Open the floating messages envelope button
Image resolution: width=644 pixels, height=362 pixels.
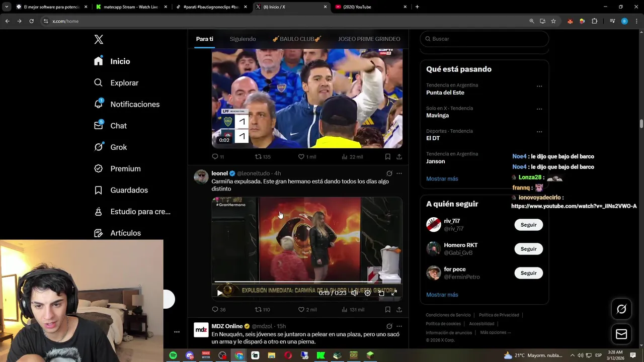click(x=621, y=334)
